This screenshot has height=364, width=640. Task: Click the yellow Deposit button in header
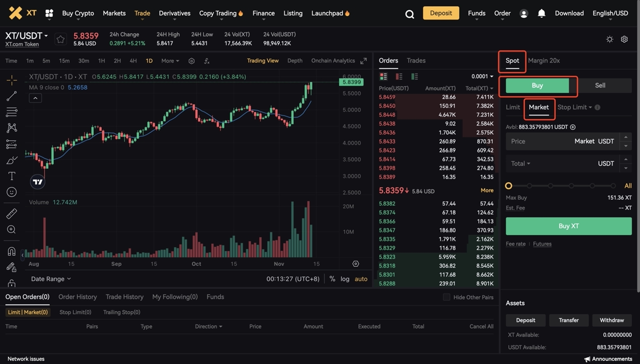click(x=441, y=13)
